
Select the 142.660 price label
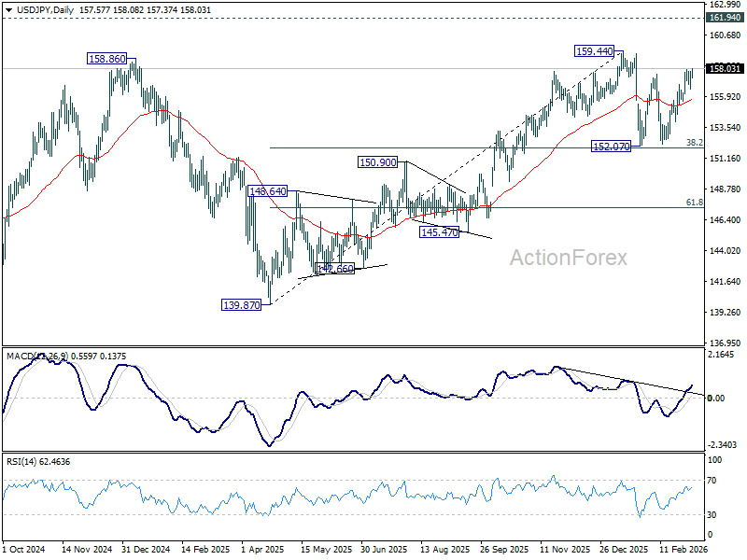point(335,269)
